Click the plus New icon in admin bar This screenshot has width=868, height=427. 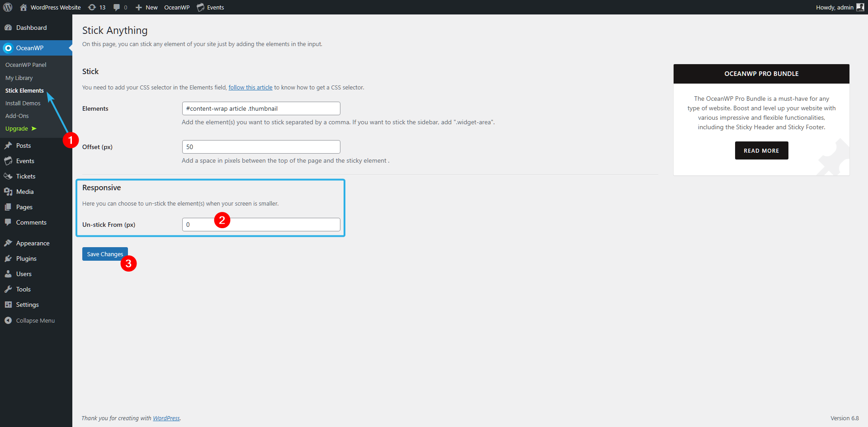coord(139,7)
